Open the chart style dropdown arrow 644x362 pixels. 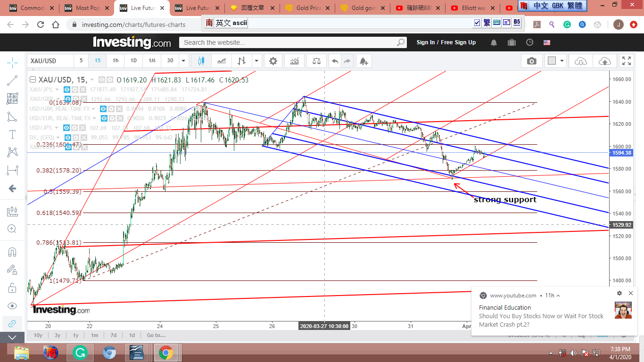(256, 61)
